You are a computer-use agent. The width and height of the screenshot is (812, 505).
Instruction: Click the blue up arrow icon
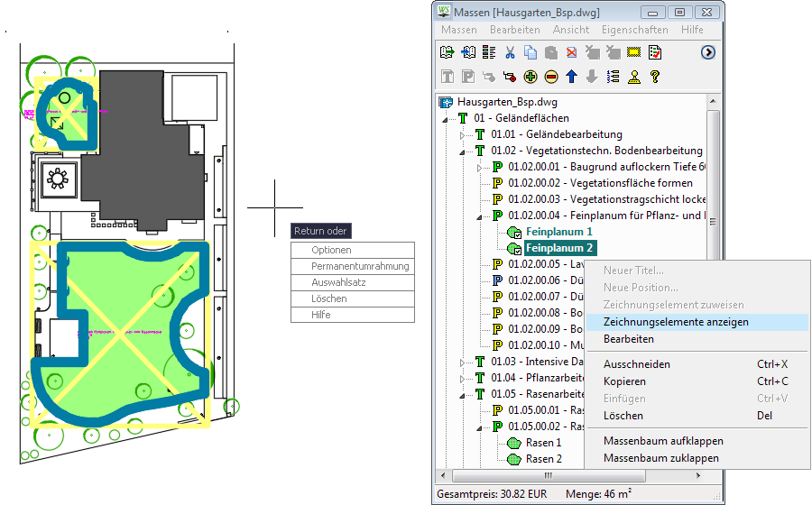click(572, 77)
